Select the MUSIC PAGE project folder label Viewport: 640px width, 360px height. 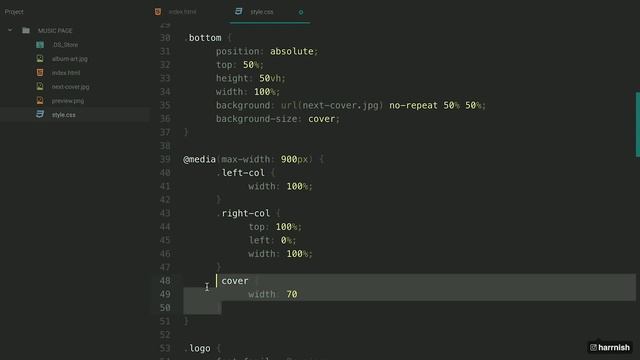[55, 31]
